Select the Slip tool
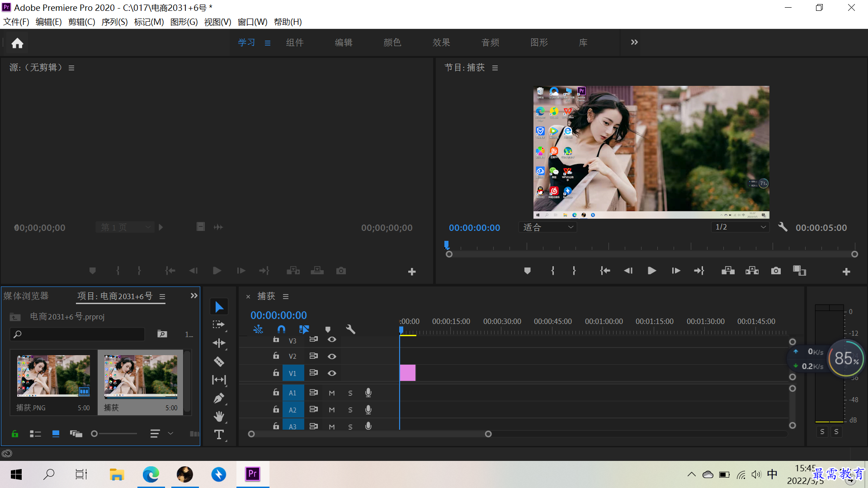The height and width of the screenshot is (488, 868). pos(219,380)
